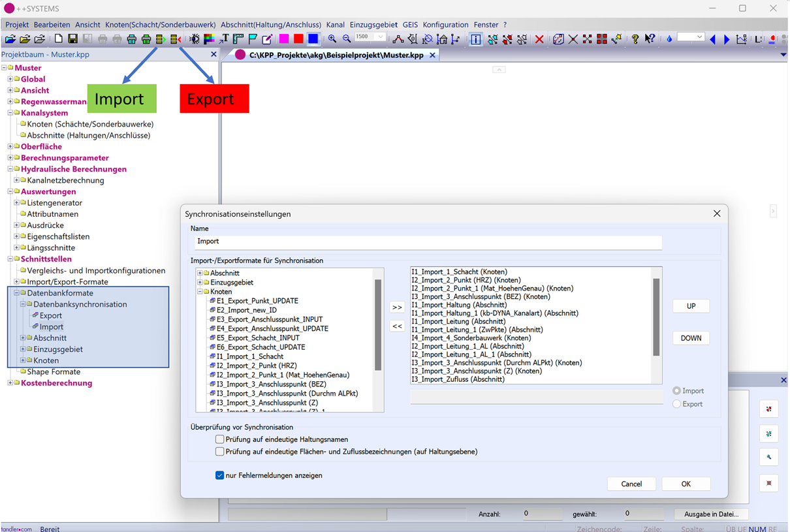790x532 pixels.
Task: Open the Konfiguration menu
Action: (445, 25)
